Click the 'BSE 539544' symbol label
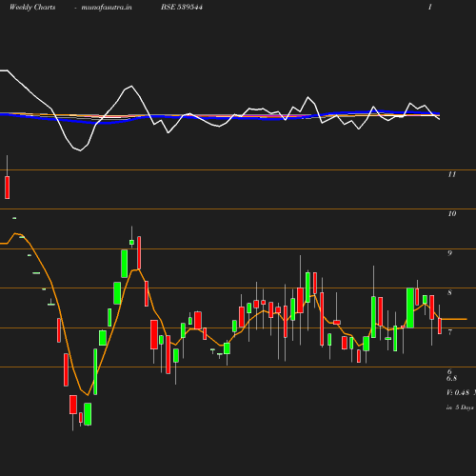Screen dimensions: 476x476 (x=182, y=7)
